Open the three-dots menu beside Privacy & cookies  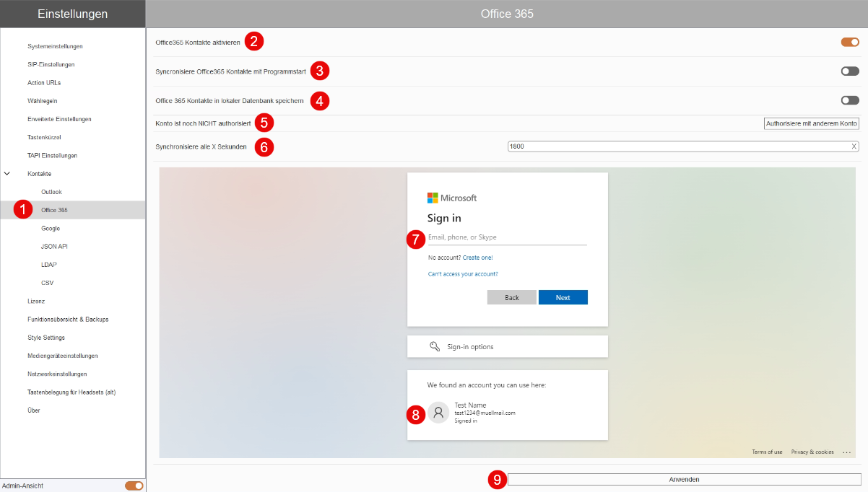click(846, 452)
